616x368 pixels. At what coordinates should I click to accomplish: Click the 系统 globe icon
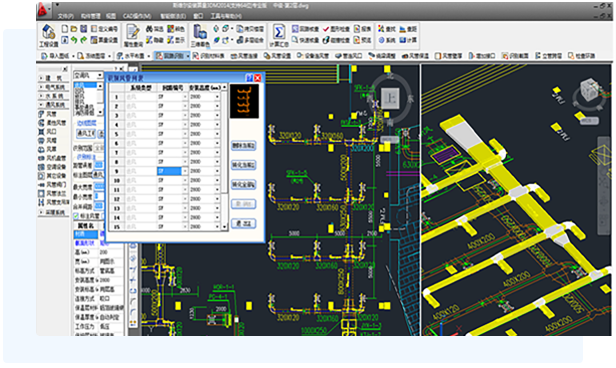pos(381,40)
